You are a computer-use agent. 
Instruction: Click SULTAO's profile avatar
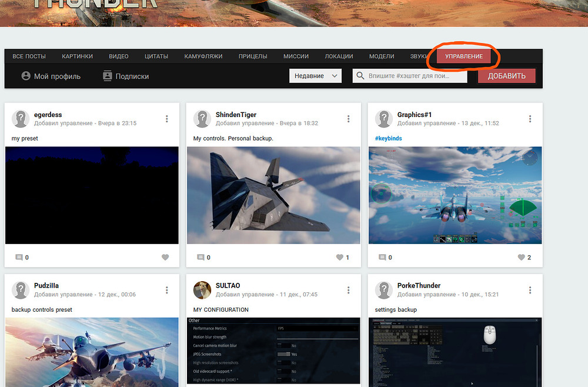203,290
